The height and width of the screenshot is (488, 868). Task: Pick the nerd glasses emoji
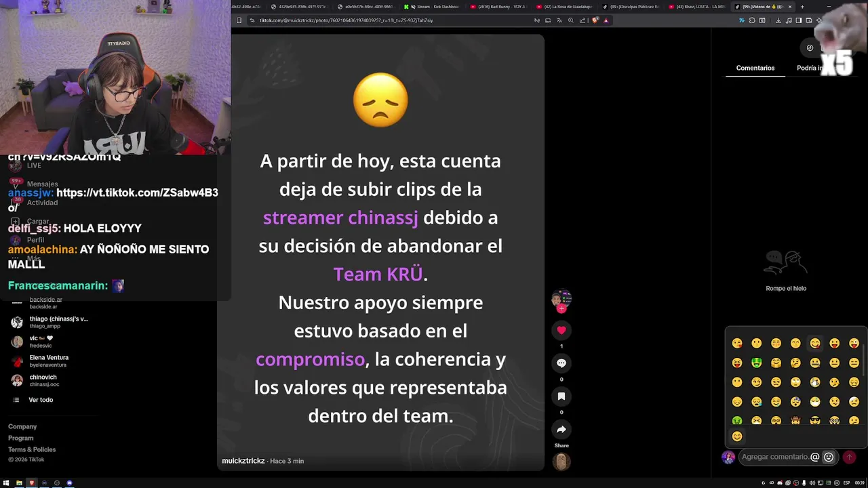pos(835,421)
